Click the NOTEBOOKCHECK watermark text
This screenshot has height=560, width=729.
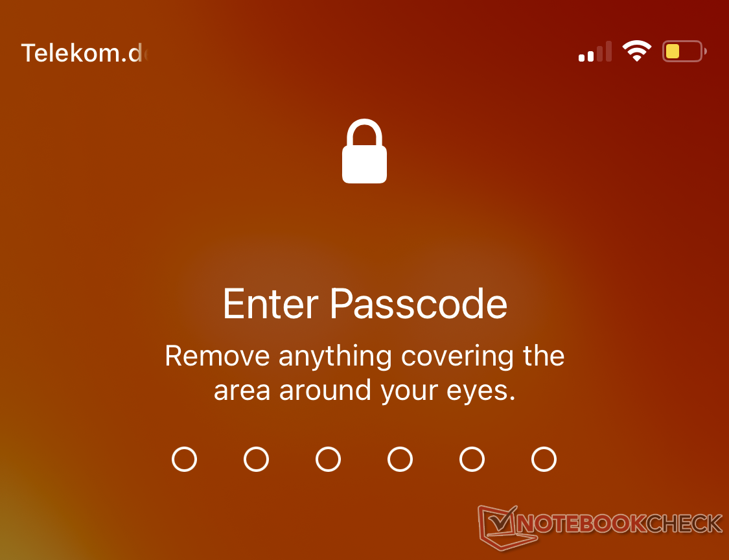[x=619, y=524]
